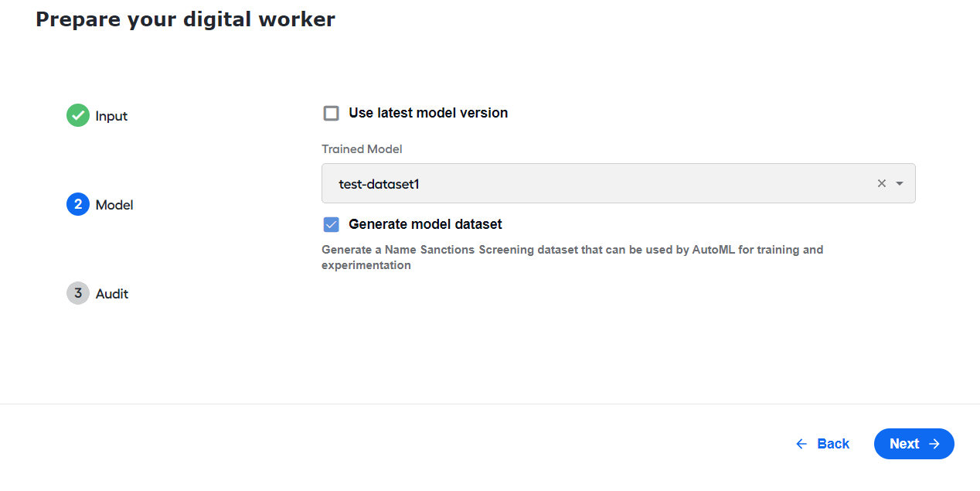Click the gray number 3 Audit step icon
The image size is (980, 491).
pyautogui.click(x=78, y=294)
